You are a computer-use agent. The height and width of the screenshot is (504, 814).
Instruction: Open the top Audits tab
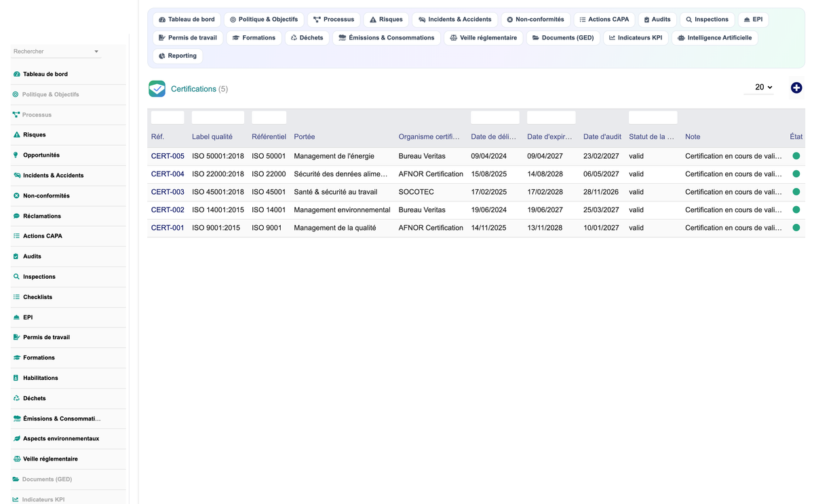click(657, 20)
